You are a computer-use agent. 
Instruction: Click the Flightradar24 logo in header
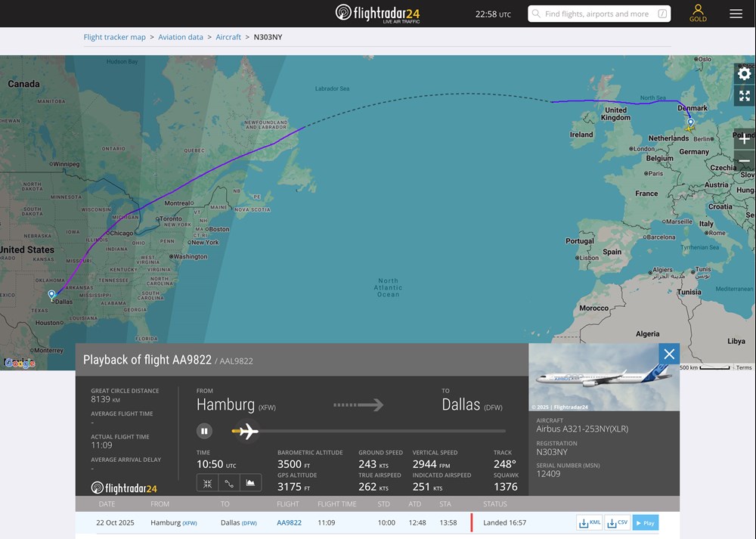377,14
